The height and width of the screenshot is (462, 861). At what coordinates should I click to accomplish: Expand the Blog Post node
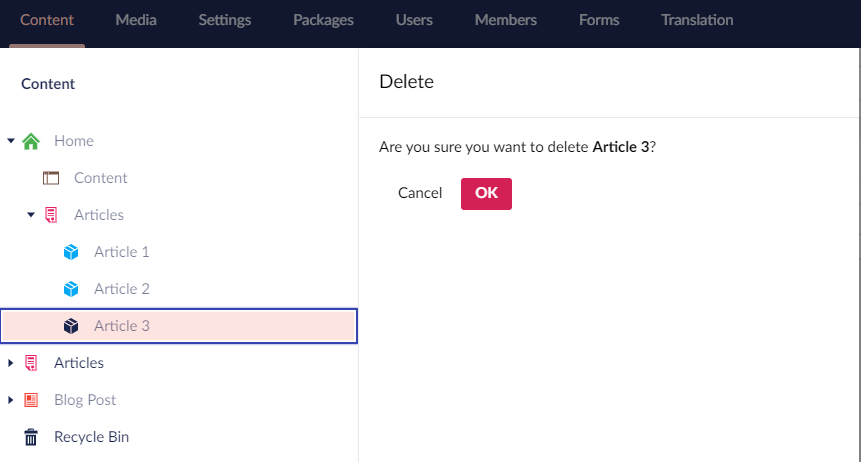[x=10, y=400]
